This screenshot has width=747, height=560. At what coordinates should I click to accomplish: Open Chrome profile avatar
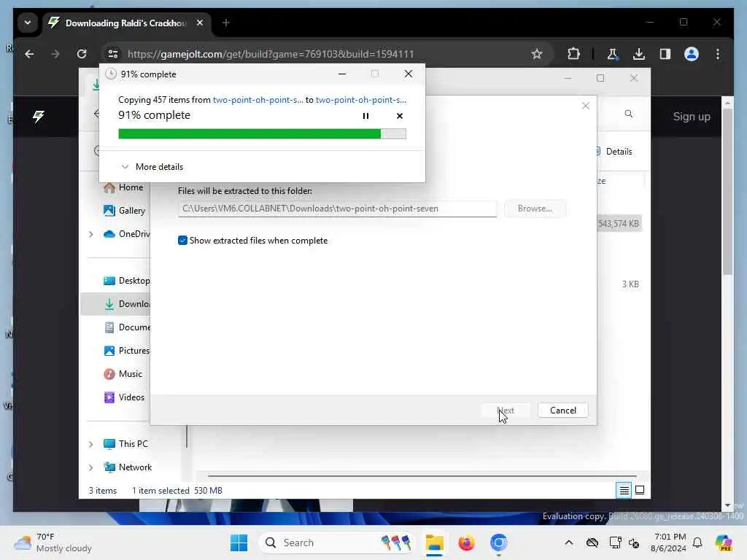692,54
